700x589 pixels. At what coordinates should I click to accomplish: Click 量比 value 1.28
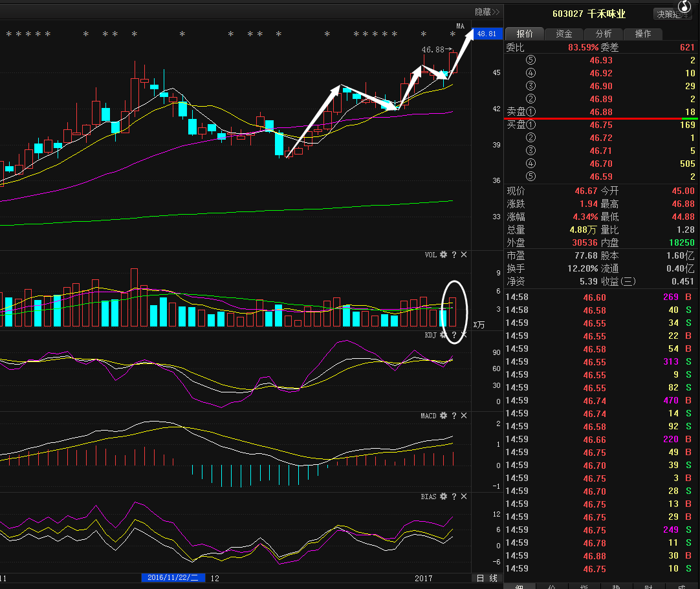point(686,230)
